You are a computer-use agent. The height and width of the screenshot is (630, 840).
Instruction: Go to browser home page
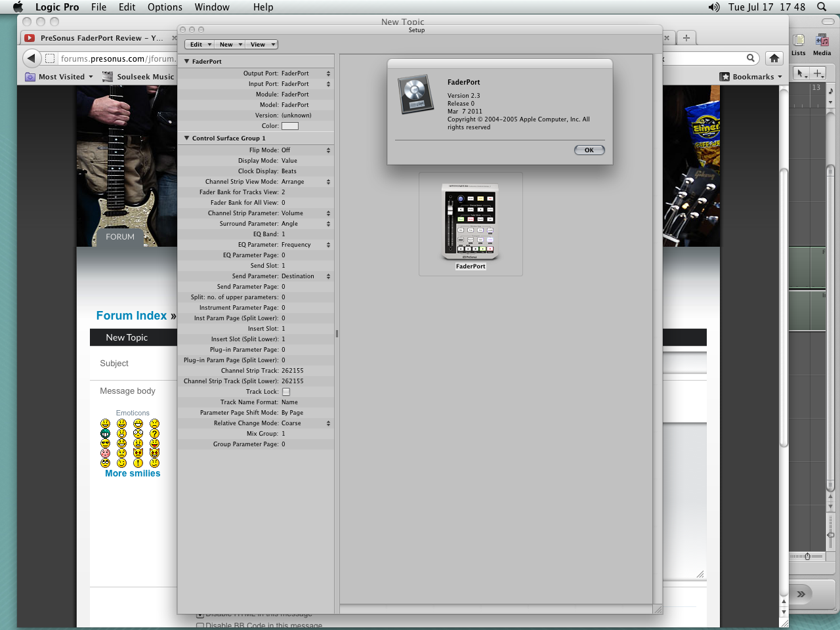(x=774, y=58)
